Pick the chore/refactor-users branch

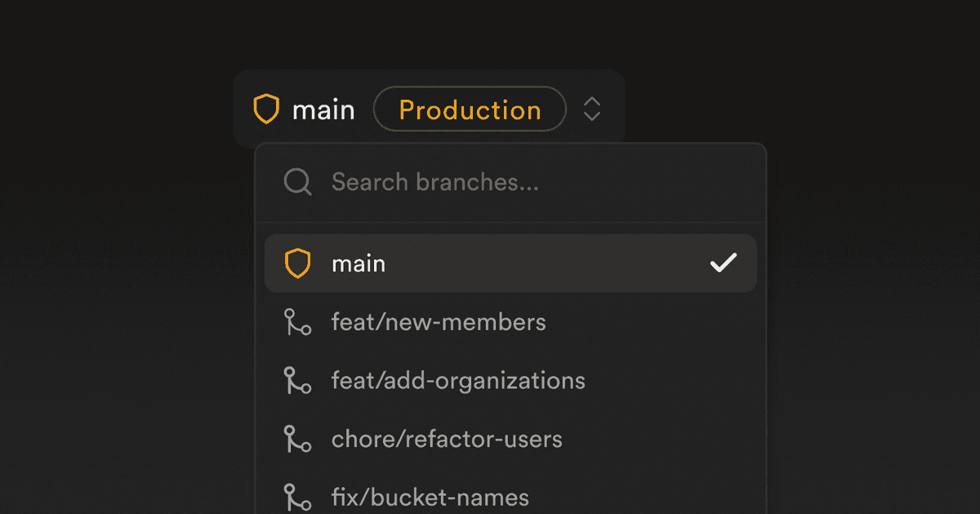pyautogui.click(x=447, y=440)
